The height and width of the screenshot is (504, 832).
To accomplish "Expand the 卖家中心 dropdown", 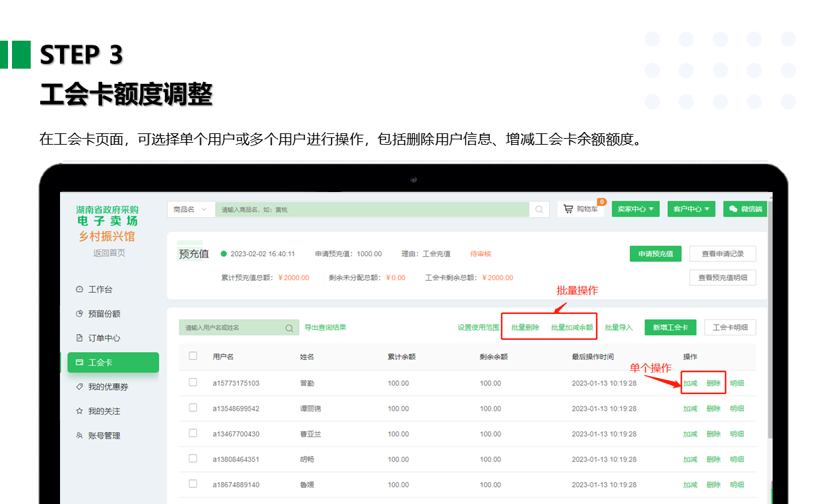I will click(635, 209).
